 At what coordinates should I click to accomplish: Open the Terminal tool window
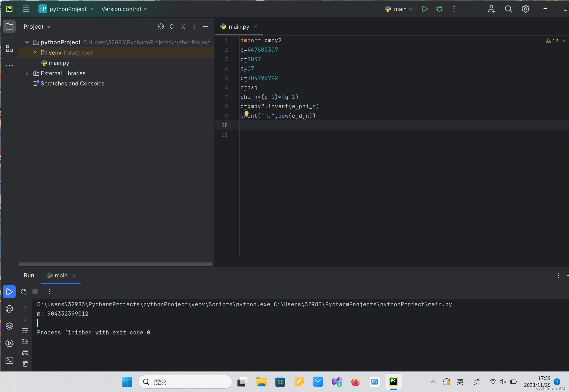[9, 360]
